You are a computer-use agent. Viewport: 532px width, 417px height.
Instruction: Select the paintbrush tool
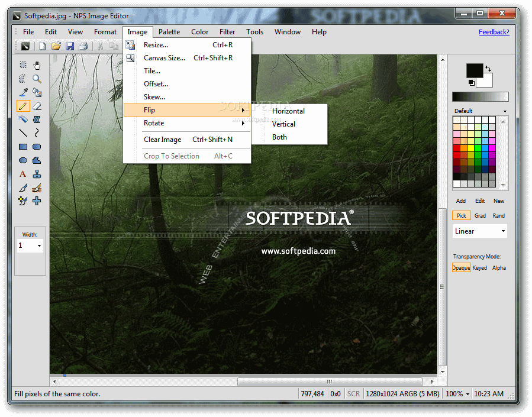23,188
